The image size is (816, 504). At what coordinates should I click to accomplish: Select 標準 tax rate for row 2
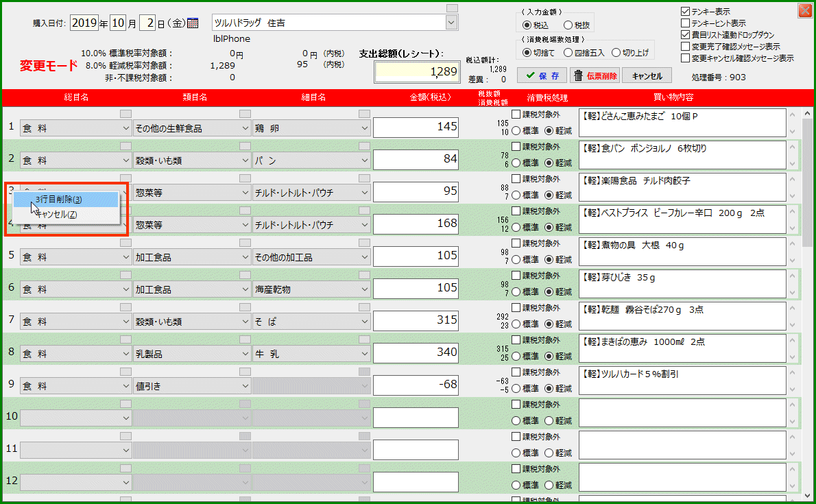[516, 163]
